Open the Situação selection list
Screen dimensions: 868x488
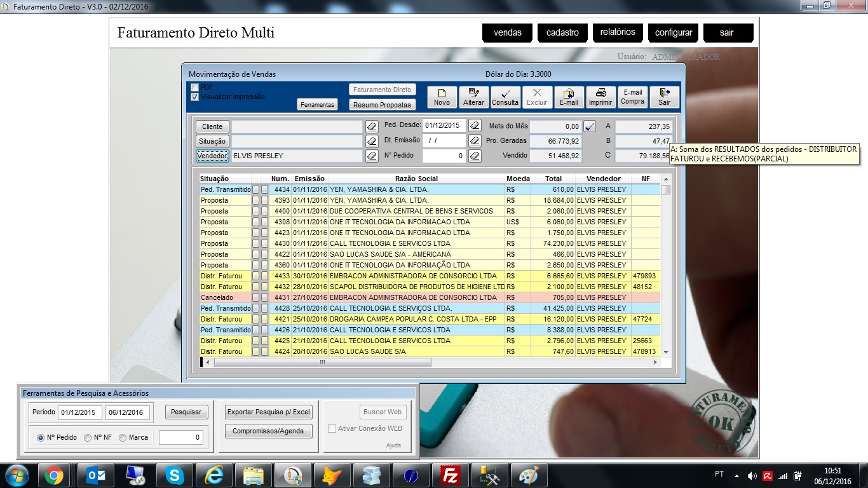(x=212, y=141)
